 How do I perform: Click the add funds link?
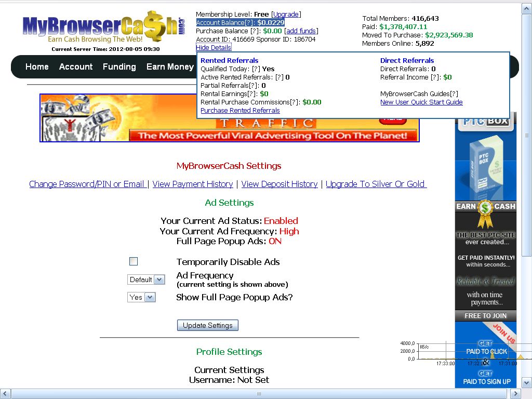[x=301, y=31]
